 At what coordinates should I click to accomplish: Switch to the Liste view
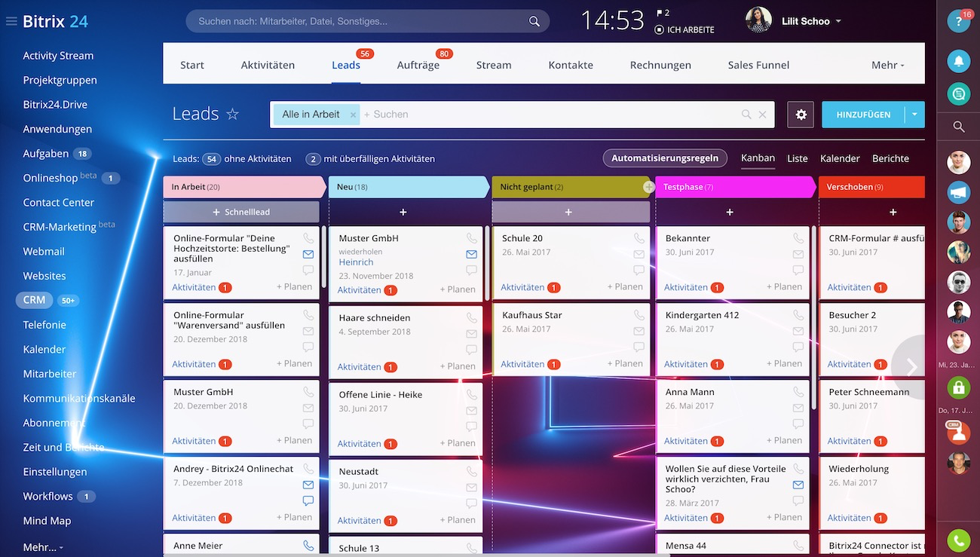797,158
